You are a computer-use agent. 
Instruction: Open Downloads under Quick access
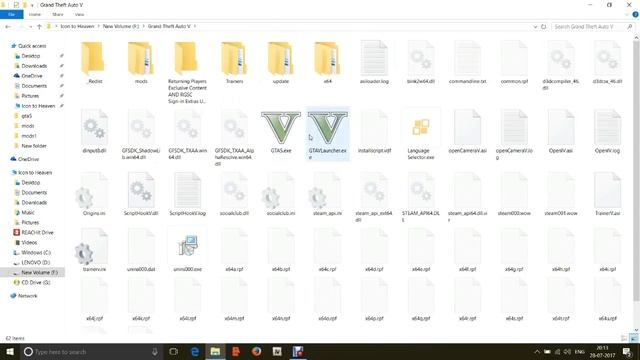[34, 66]
